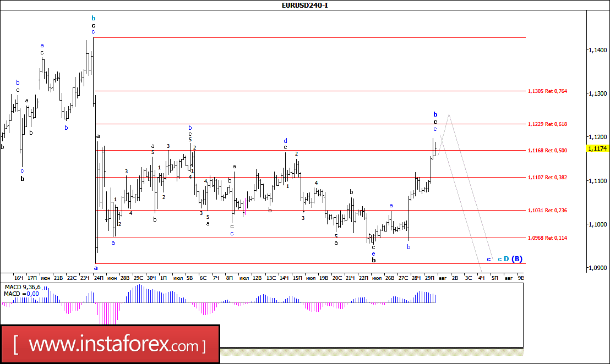Click the 1,0968 Ret 0,114 label
610x364 pixels.
[547, 238]
